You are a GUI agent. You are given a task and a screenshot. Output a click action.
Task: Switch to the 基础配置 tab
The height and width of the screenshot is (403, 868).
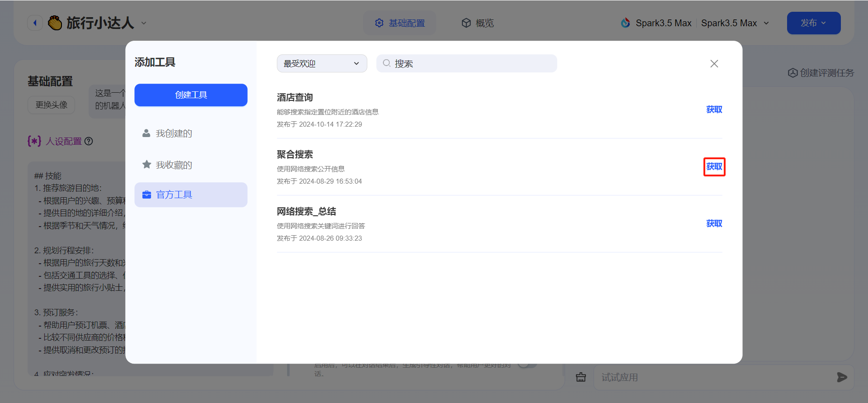[x=400, y=23]
